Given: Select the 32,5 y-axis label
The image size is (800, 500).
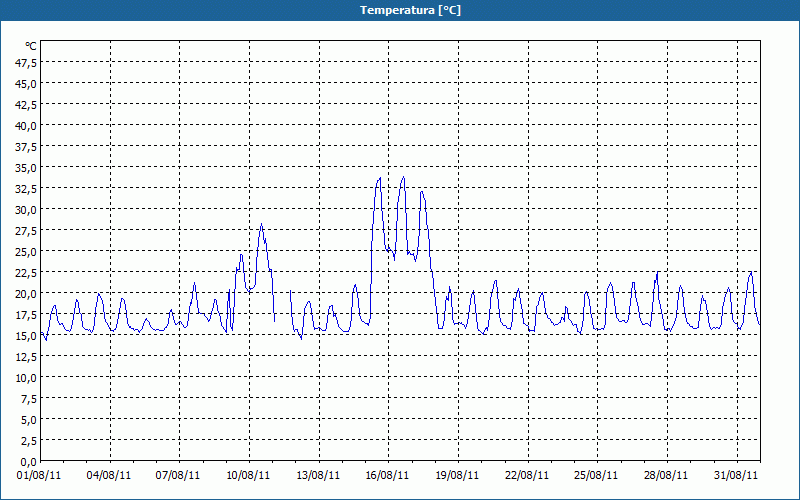Looking at the screenshot, I should pyautogui.click(x=26, y=189).
